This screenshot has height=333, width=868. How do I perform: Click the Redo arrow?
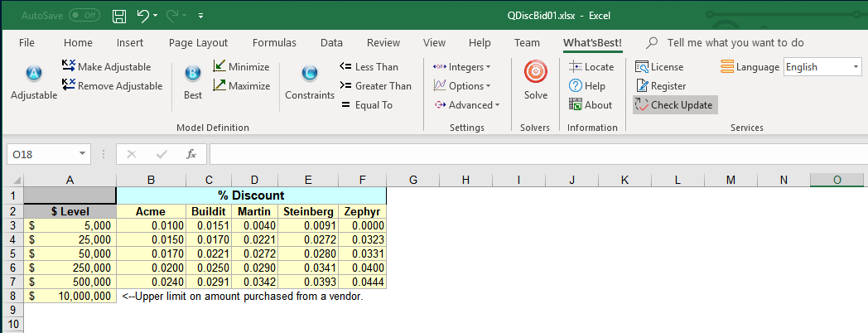pos(172,16)
